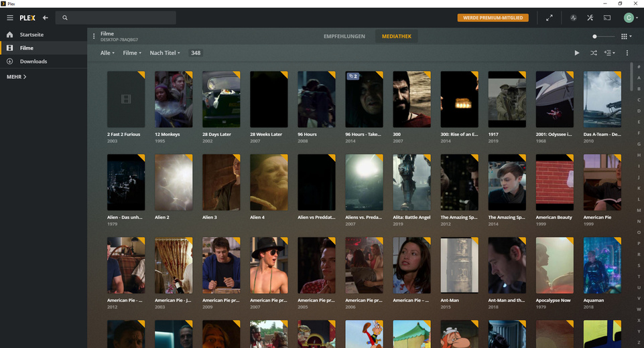Toggle unwatched corner flag on 300 poster

click(427, 75)
